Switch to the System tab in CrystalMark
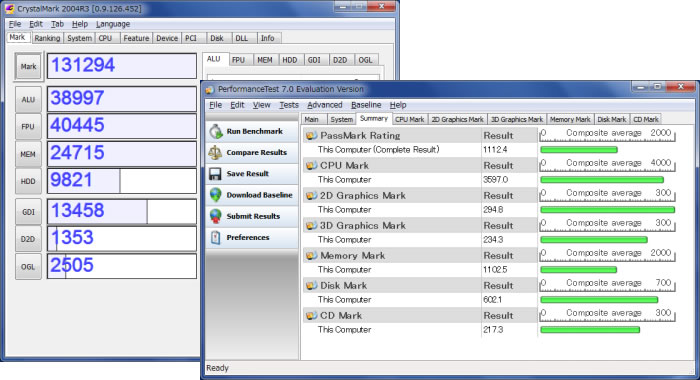700x380 pixels. click(x=79, y=38)
